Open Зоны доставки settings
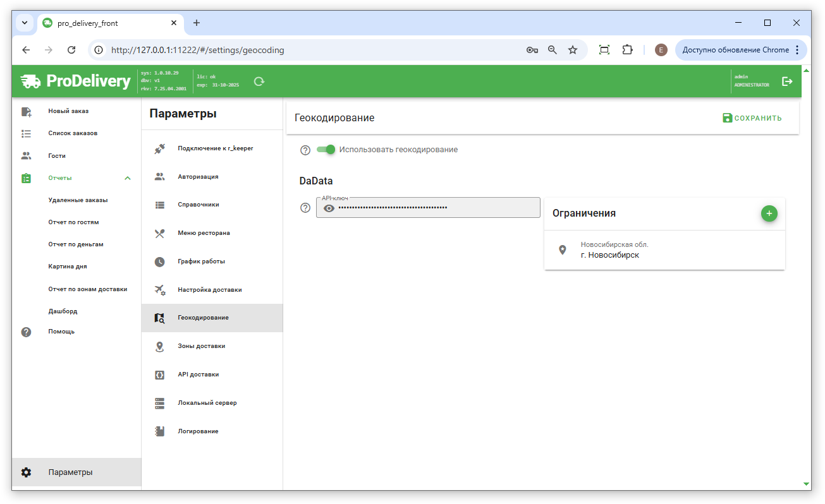This screenshot has height=504, width=825. tap(201, 346)
